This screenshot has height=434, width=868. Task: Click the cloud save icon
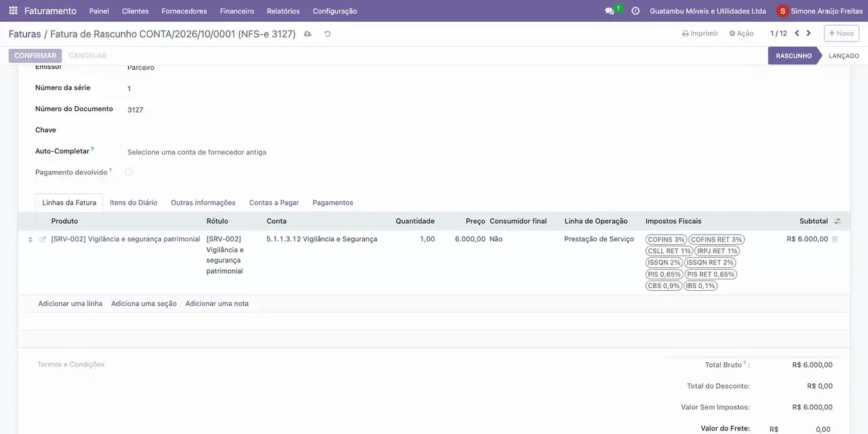pyautogui.click(x=308, y=34)
